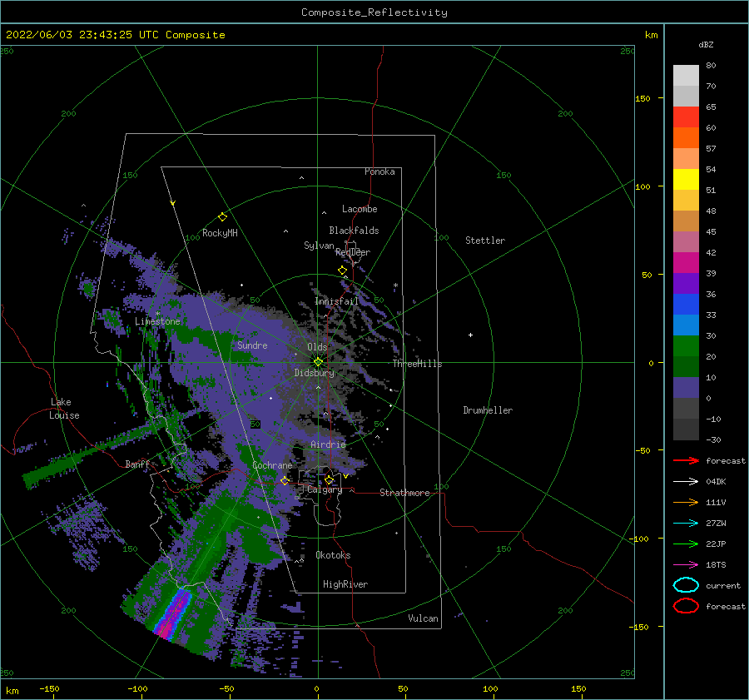Click the Vulcan city label

pos(423,618)
